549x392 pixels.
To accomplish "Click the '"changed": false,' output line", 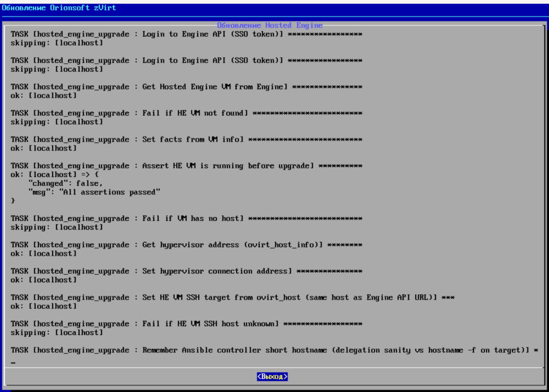I will point(65,183).
